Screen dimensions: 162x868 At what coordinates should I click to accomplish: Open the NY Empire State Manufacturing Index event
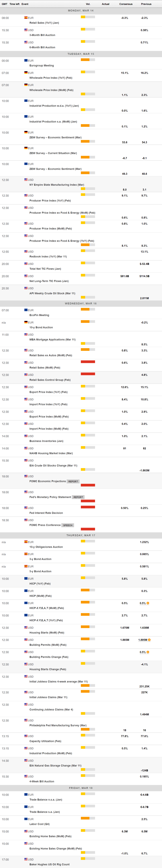pos(57,185)
